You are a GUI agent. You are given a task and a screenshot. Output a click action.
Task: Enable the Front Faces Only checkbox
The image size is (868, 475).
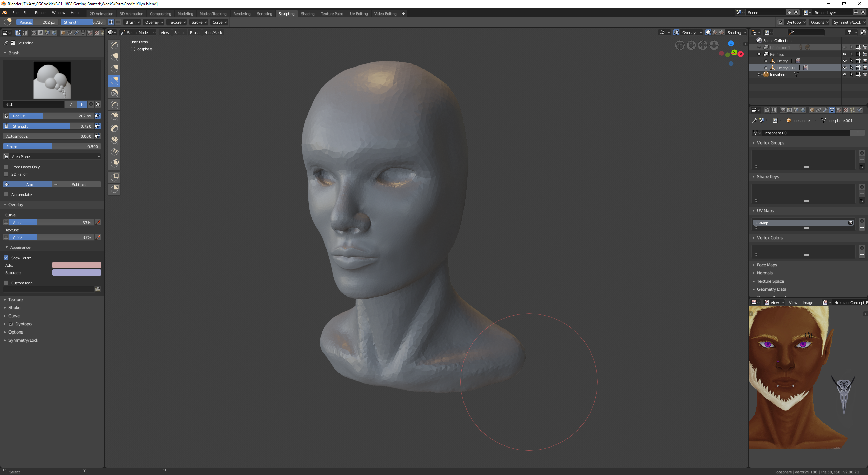point(6,167)
